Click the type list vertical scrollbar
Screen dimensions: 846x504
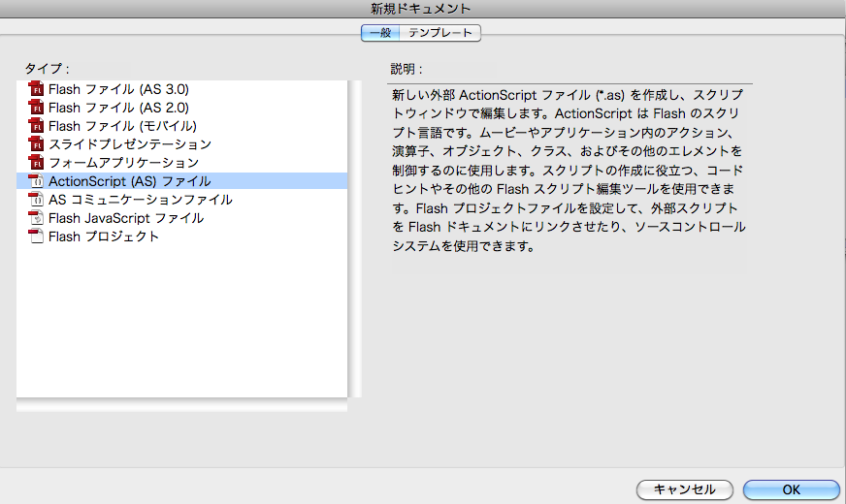354,238
